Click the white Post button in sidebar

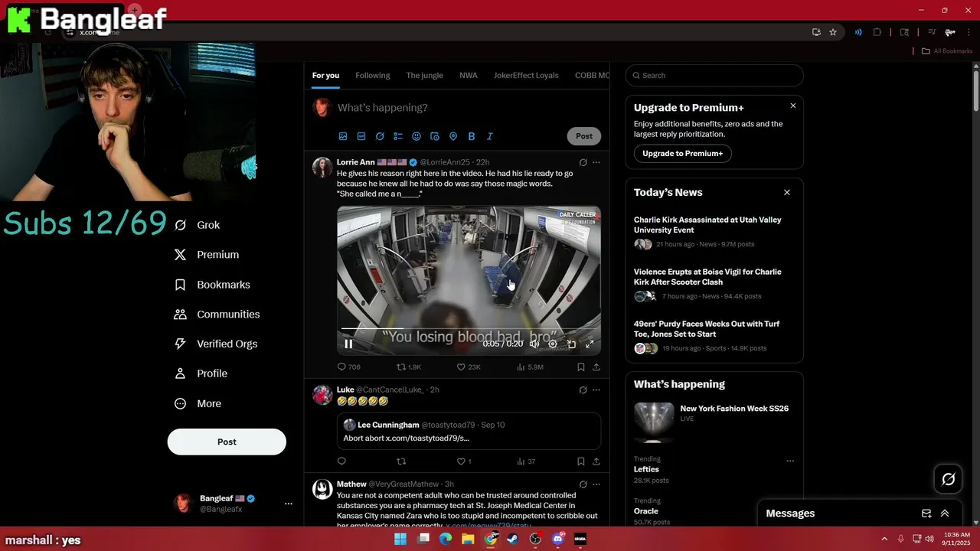tap(227, 442)
